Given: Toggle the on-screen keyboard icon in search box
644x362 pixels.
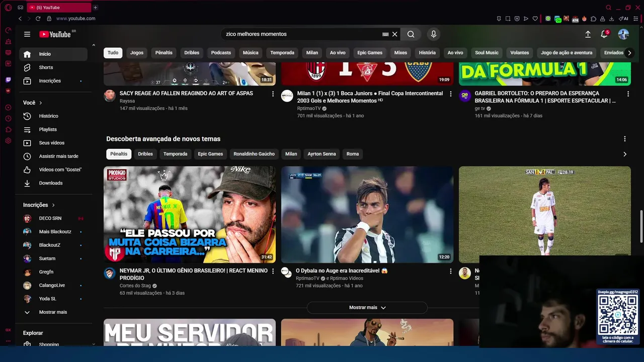Looking at the screenshot, I should point(385,34).
